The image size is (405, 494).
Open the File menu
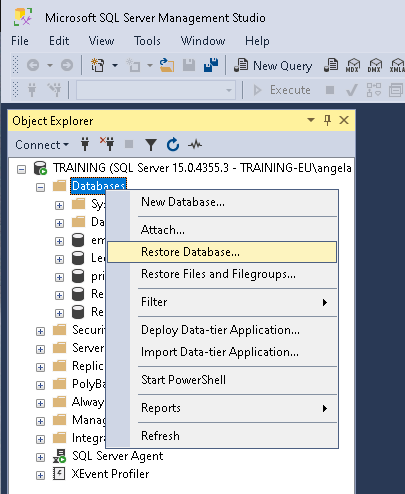(20, 41)
